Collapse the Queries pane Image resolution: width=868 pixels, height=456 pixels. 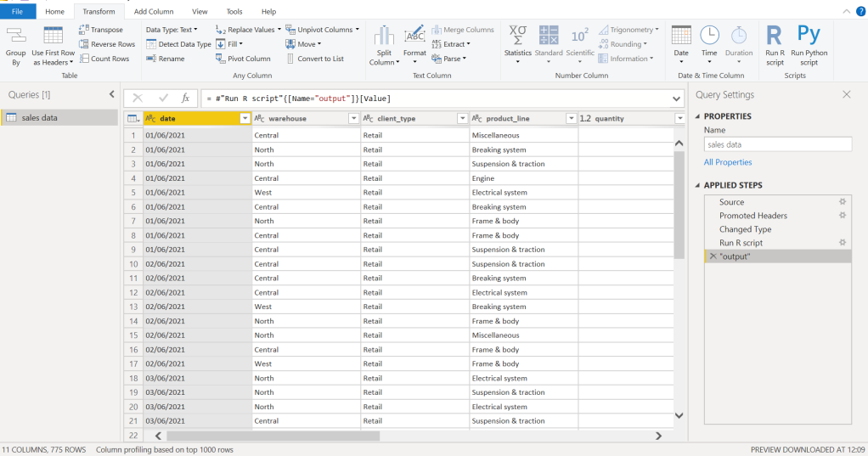click(x=112, y=94)
